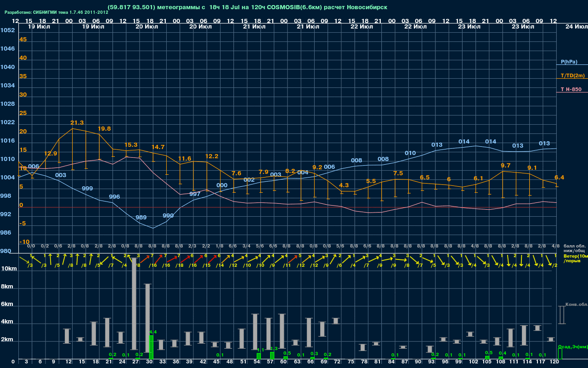Image resolution: width=588 pixels, height=368 pixels.
Task: Click the 999 pressure label
Action: coord(87,189)
